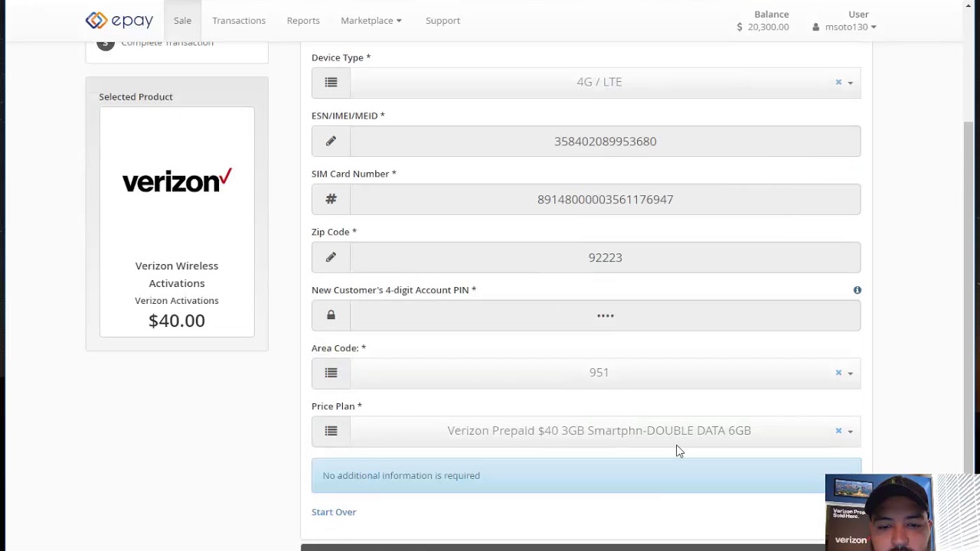Open the Transactions tab
This screenshot has height=551, width=980.
(x=239, y=21)
